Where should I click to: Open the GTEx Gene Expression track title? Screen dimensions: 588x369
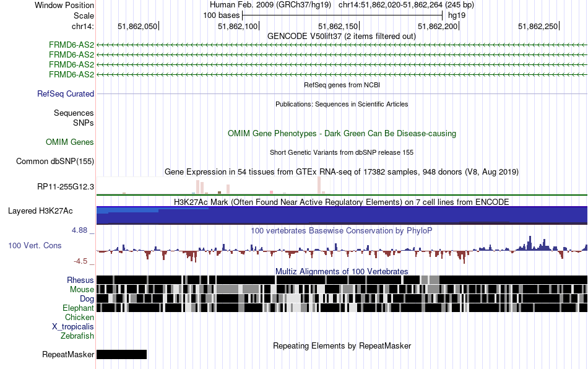click(342, 171)
